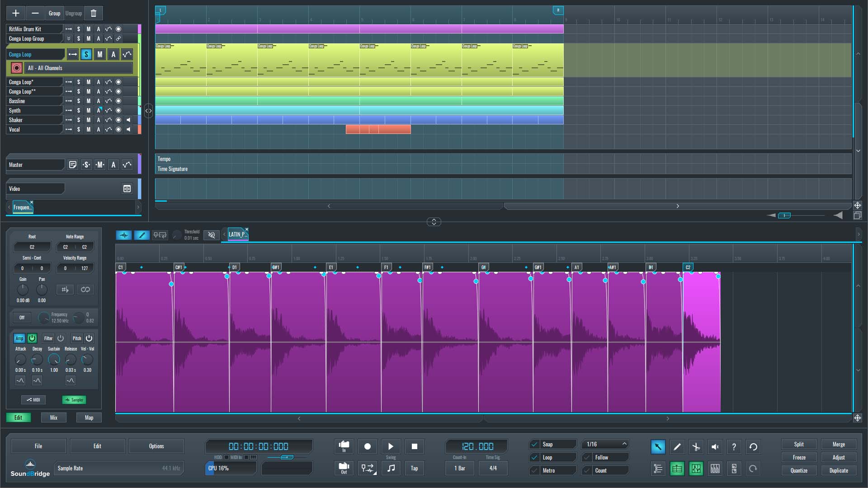Open the 4/4 time signature selector

coord(493,469)
